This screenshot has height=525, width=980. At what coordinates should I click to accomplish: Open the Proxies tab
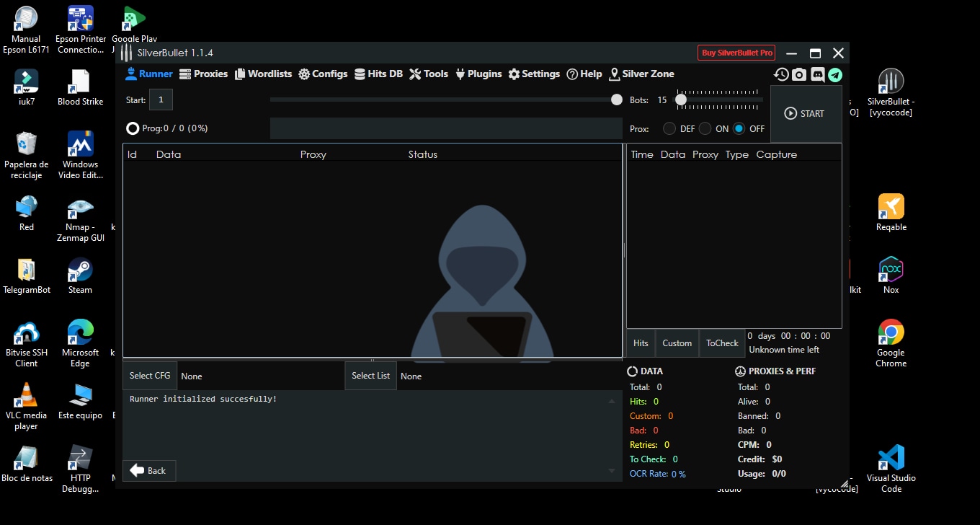(x=203, y=74)
